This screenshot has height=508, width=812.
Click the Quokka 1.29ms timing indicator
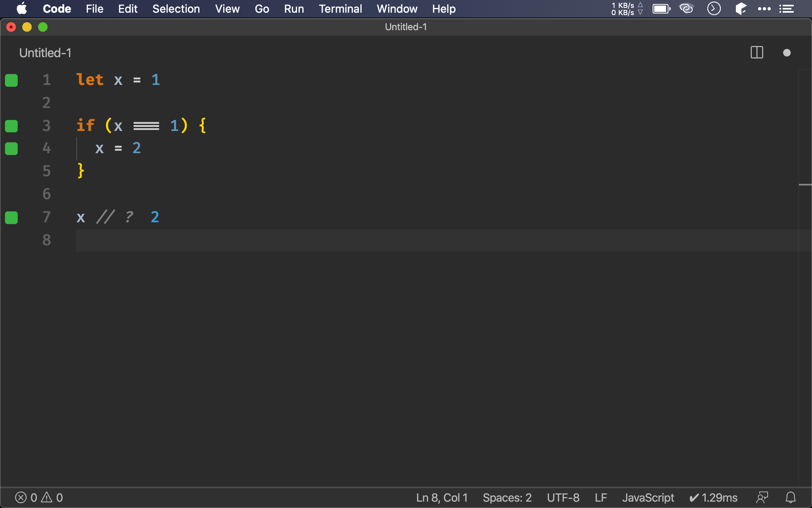coord(714,497)
